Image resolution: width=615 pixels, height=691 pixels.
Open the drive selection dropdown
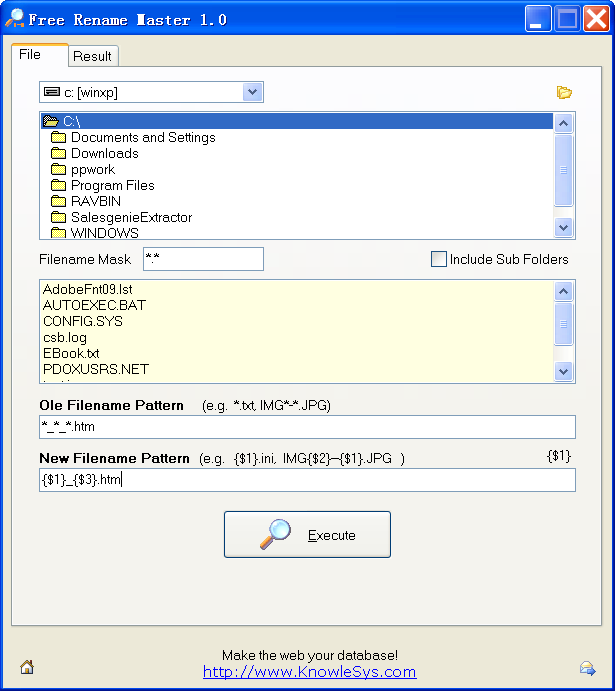(x=252, y=92)
